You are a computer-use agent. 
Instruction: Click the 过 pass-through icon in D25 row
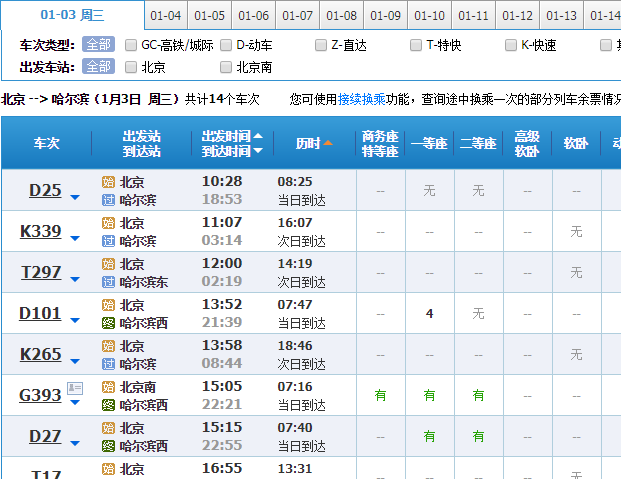(108, 200)
